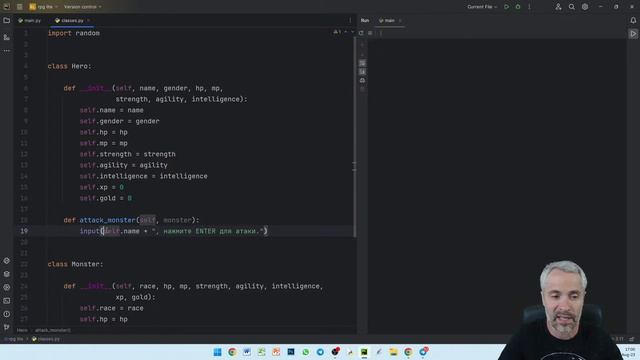640x360 pixels.
Task: Open File Explorer from taskbar
Action: pyautogui.click(x=393, y=352)
